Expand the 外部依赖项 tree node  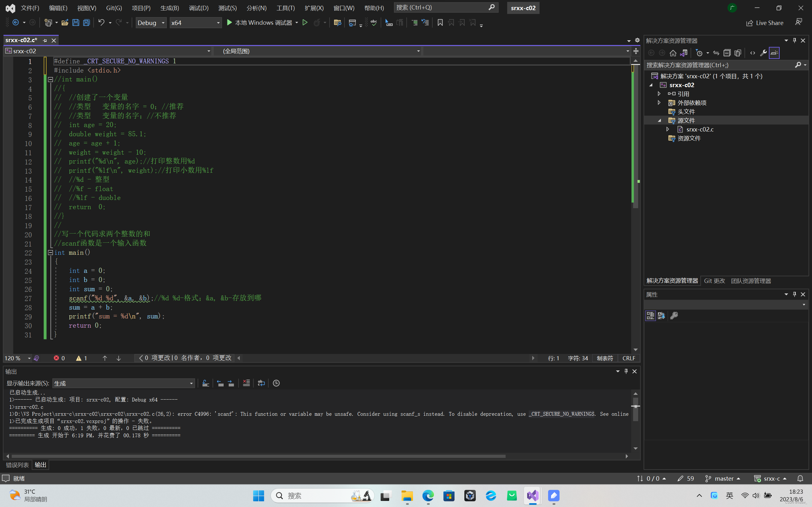pyautogui.click(x=659, y=103)
